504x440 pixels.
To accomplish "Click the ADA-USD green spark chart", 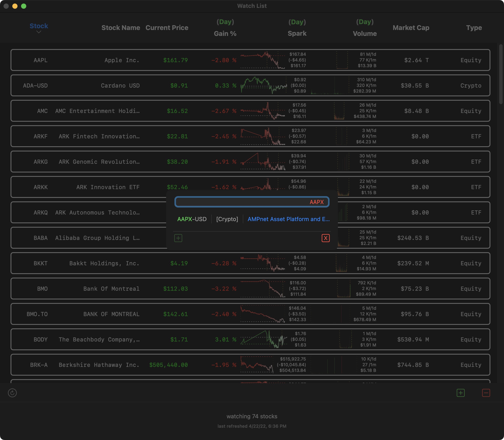I will click(264, 85).
